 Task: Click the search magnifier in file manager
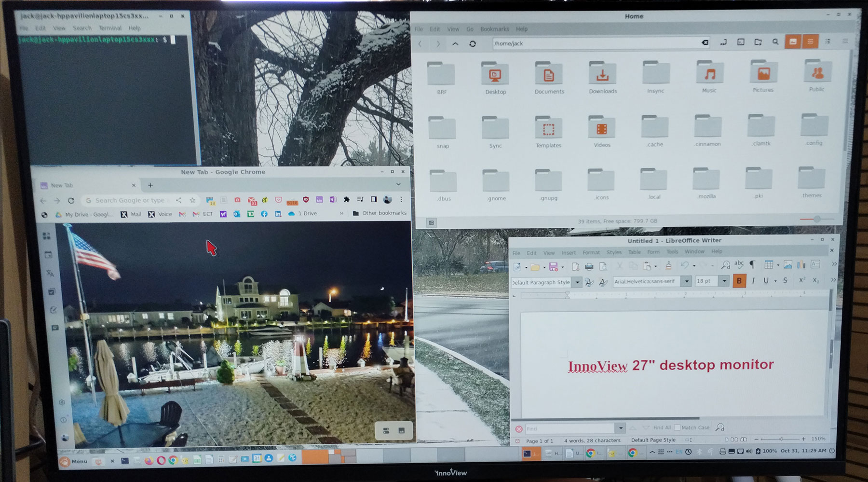[x=775, y=42]
